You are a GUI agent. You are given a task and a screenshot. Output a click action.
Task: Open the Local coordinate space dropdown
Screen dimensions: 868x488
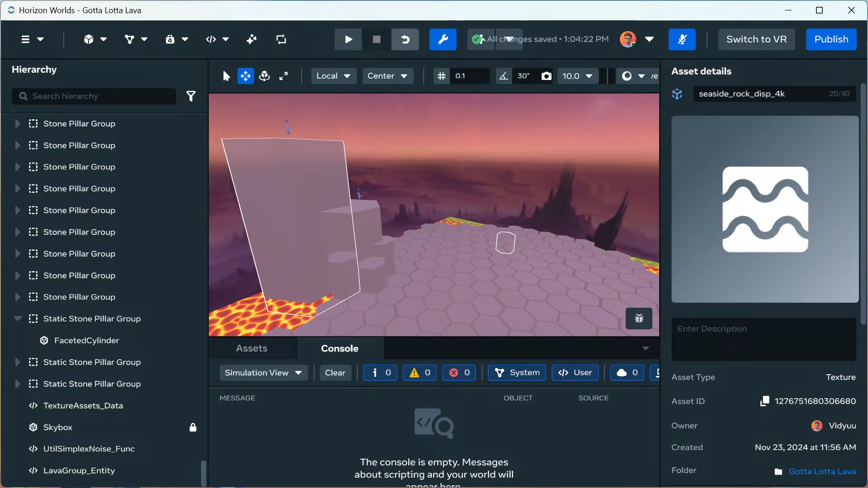click(333, 76)
